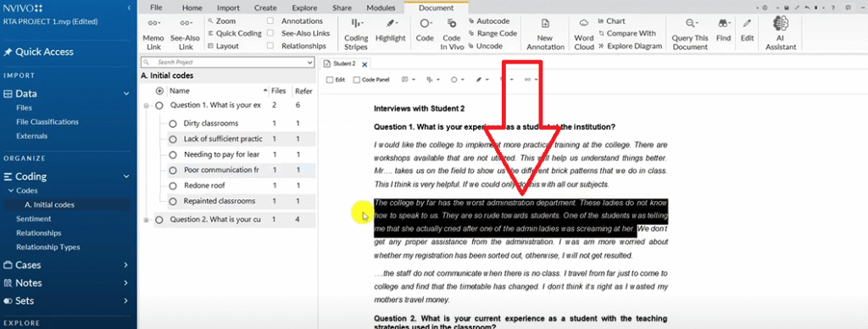
Task: Tick the Annotations checkbox in ribbon
Action: click(270, 21)
